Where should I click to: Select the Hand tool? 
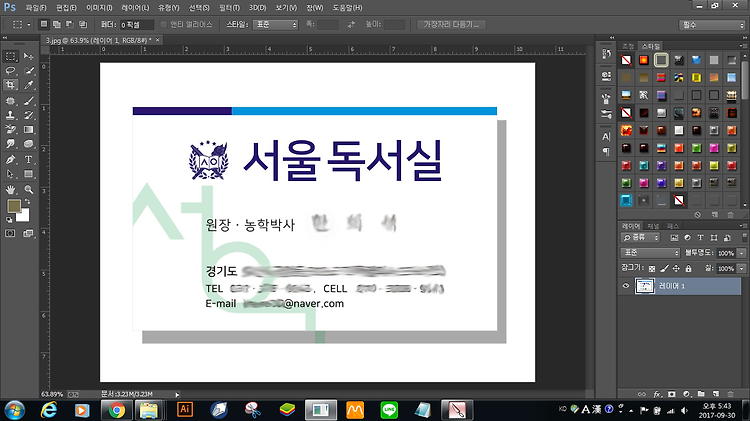click(10, 190)
